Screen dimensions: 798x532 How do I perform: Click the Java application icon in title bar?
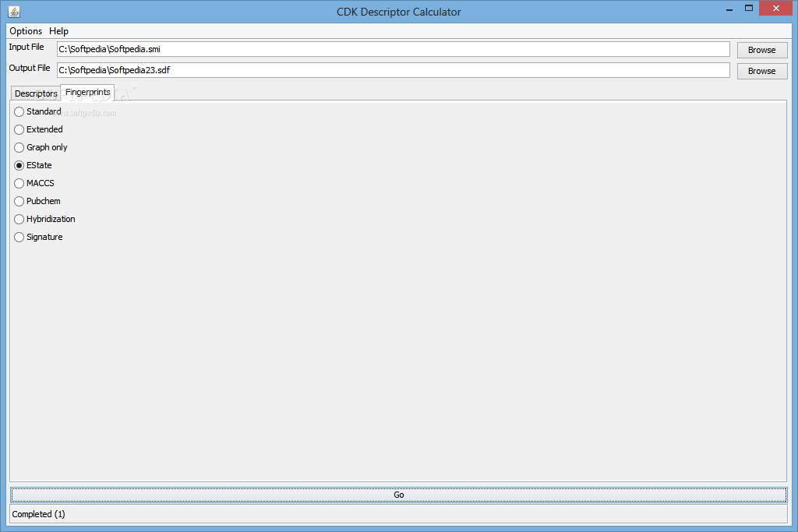pyautogui.click(x=14, y=11)
